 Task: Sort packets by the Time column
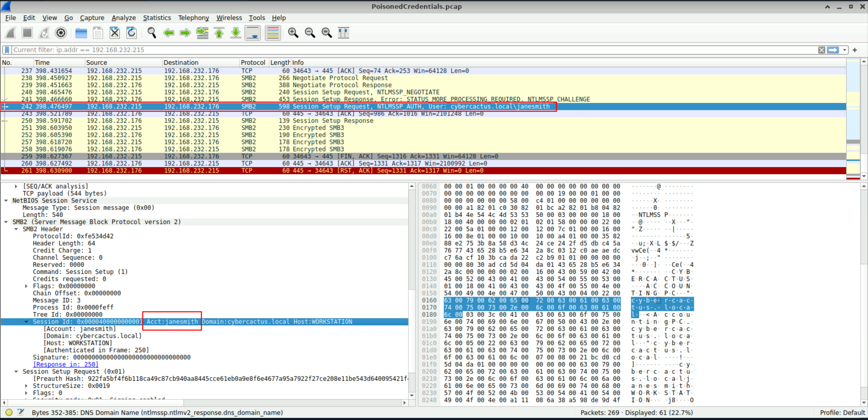[59, 62]
